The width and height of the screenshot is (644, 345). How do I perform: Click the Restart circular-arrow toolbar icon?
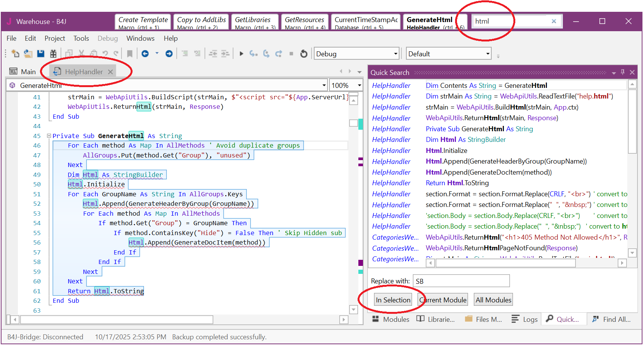304,54
